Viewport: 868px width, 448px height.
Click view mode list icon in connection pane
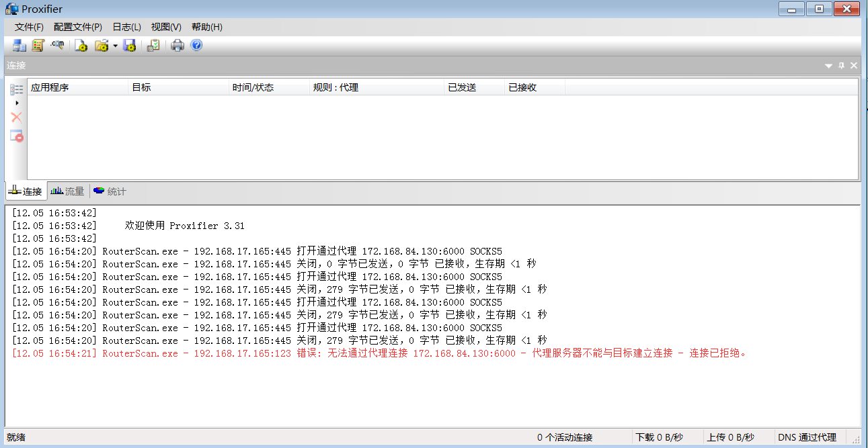point(17,89)
